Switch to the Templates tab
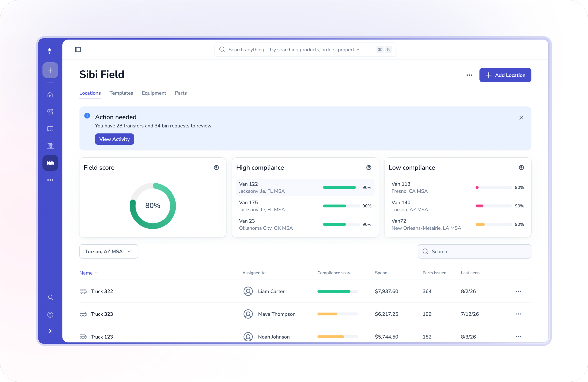 coord(121,93)
